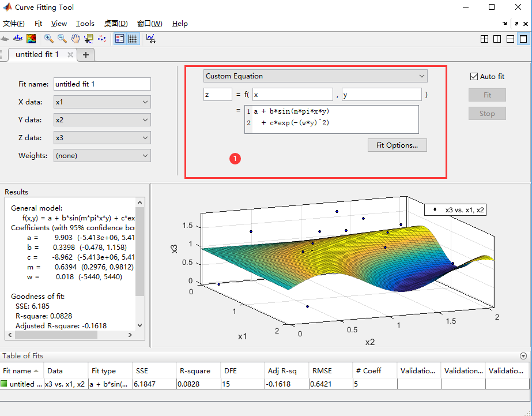532x416 pixels.
Task: Click the z dependent variable field
Action: [218, 95]
